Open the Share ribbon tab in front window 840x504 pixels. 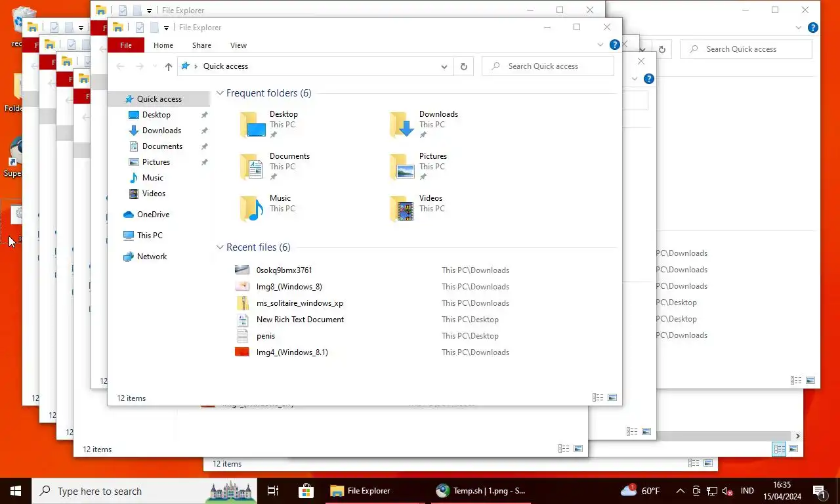(201, 45)
